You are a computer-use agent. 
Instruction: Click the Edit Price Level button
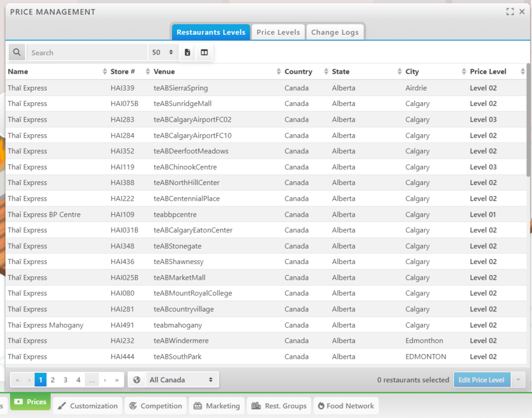pyautogui.click(x=481, y=380)
